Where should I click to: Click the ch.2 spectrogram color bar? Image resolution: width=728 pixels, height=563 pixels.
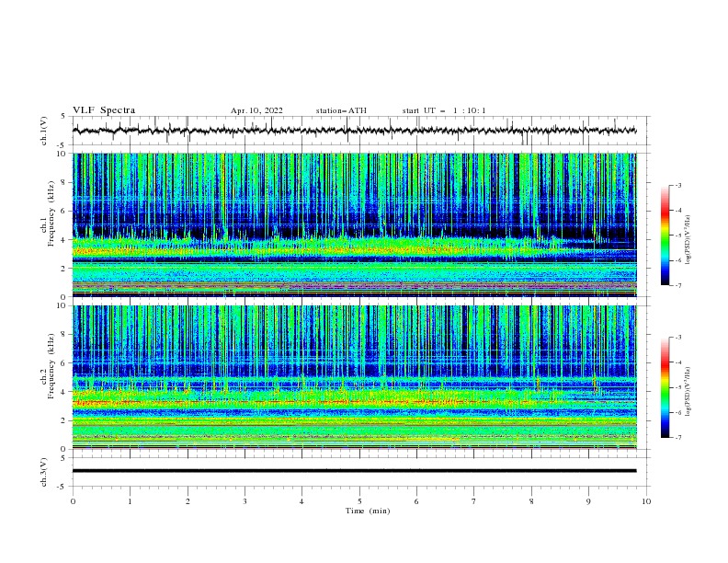click(x=665, y=387)
